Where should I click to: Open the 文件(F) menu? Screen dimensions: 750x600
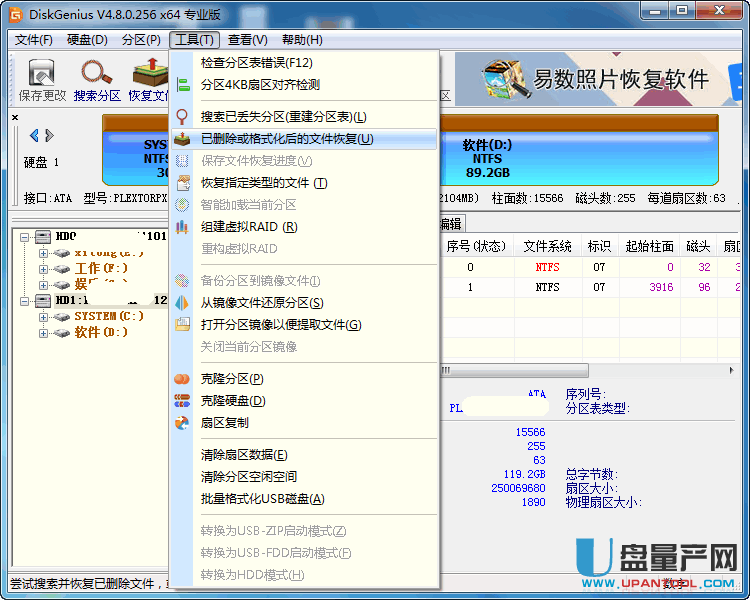click(x=34, y=40)
